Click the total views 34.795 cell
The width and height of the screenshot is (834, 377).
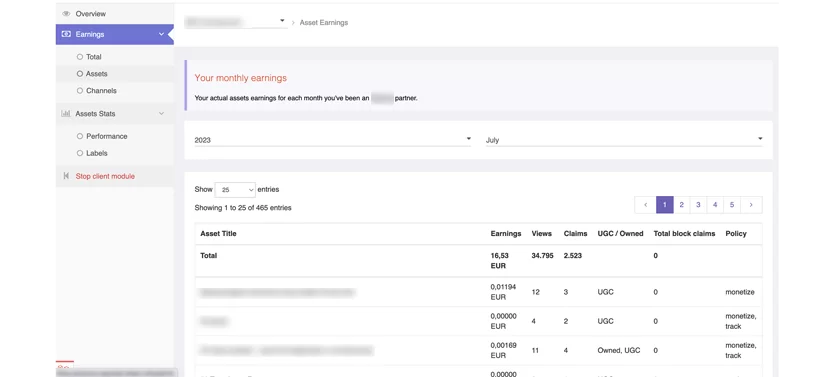542,256
